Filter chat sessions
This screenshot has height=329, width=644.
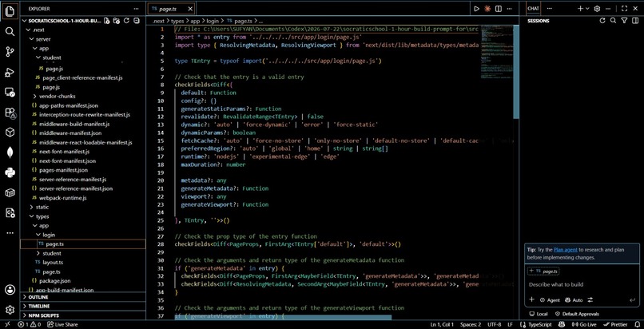tap(624, 21)
